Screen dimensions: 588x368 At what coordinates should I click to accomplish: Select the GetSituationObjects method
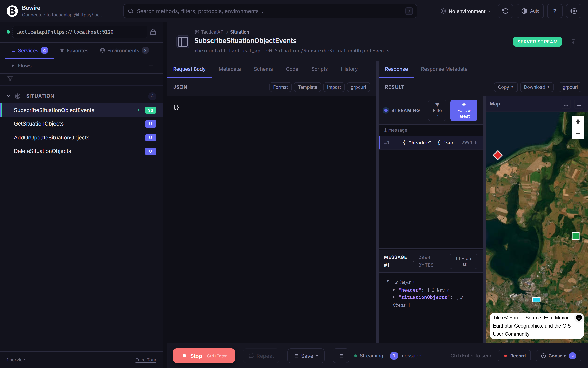coord(81,124)
